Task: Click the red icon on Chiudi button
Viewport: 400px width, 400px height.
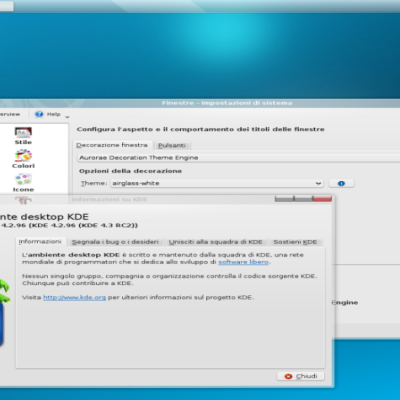Action: point(288,376)
